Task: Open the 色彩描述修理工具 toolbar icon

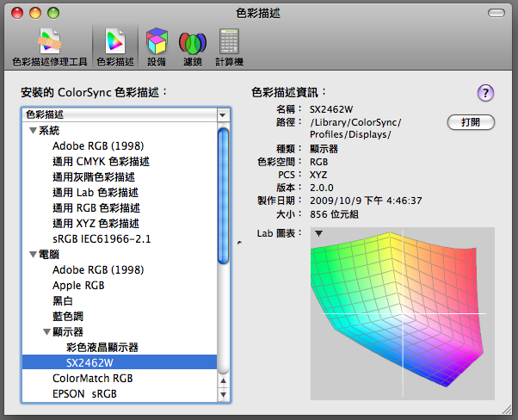Action: point(50,48)
